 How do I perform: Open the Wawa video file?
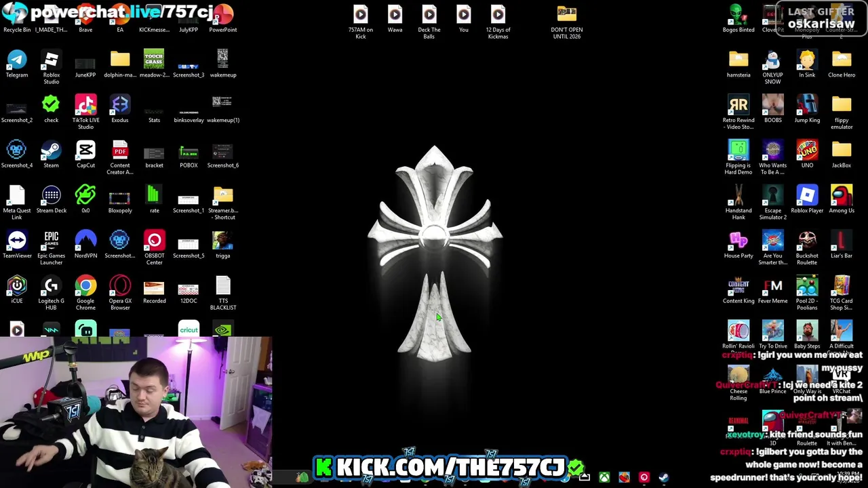pos(395,18)
